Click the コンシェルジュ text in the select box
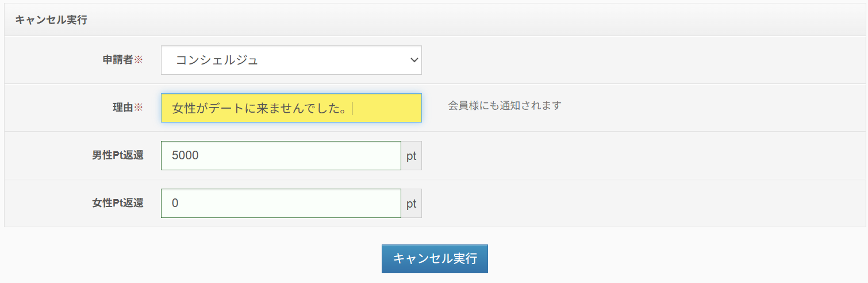The height and width of the screenshot is (283, 868). tap(217, 60)
